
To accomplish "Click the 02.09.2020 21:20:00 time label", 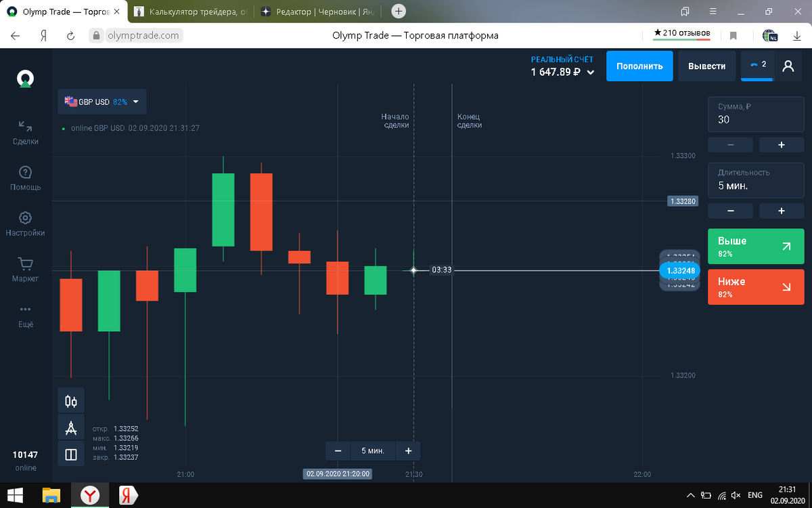I will point(338,474).
